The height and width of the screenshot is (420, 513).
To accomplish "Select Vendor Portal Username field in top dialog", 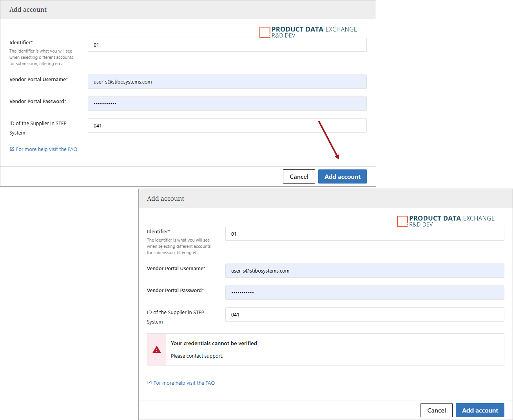I will pyautogui.click(x=227, y=82).
